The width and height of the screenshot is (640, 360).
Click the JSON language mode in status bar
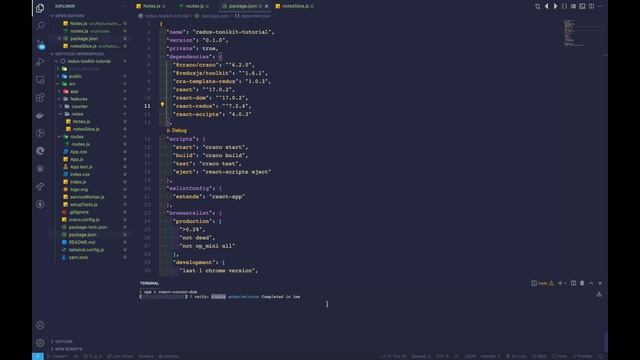470,356
